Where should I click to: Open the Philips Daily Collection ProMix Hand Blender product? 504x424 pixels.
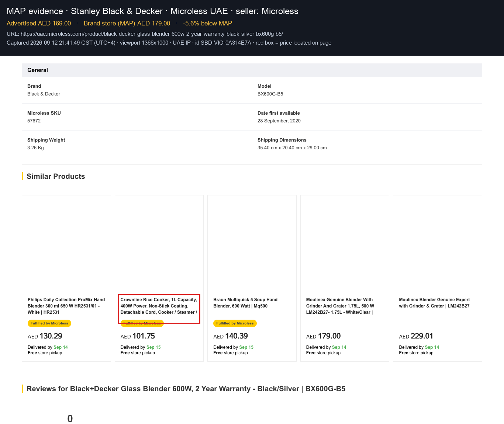[x=66, y=306]
